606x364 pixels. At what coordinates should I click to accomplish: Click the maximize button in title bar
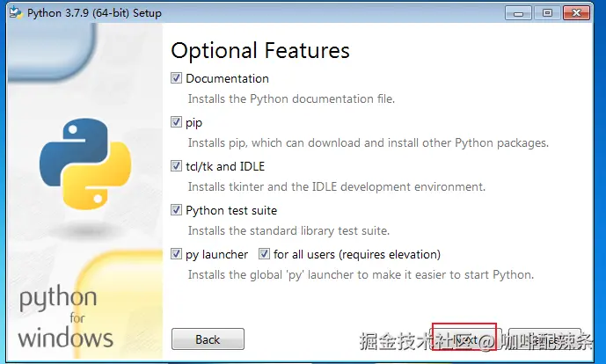tap(546, 13)
